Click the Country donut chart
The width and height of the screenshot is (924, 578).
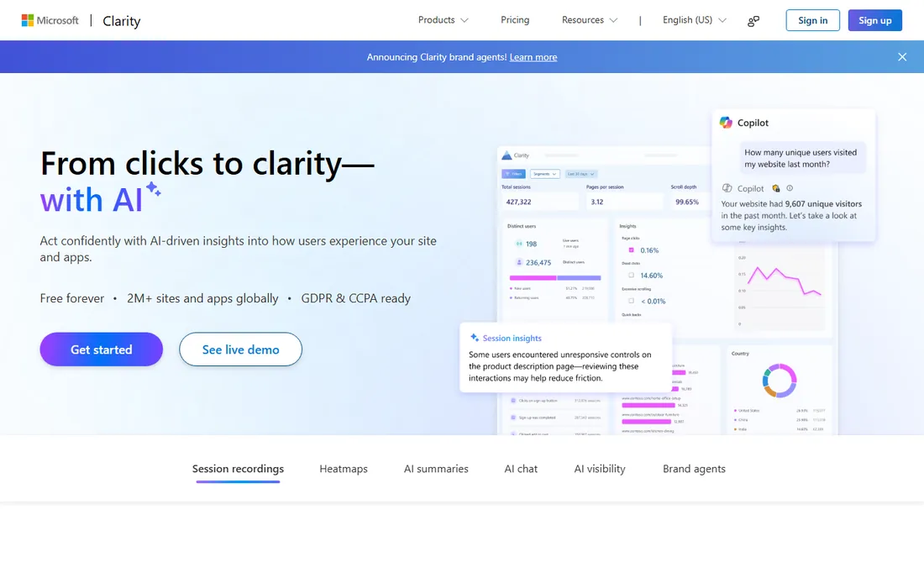pyautogui.click(x=780, y=380)
